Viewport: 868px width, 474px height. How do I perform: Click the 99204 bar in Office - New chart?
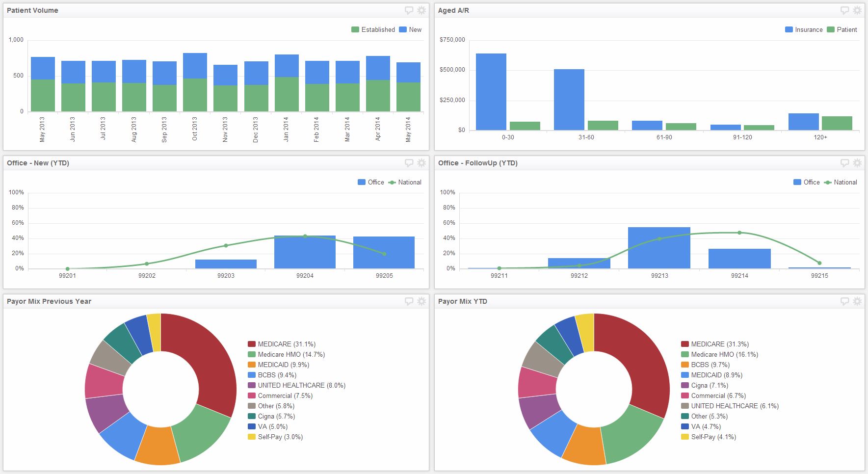(x=305, y=251)
